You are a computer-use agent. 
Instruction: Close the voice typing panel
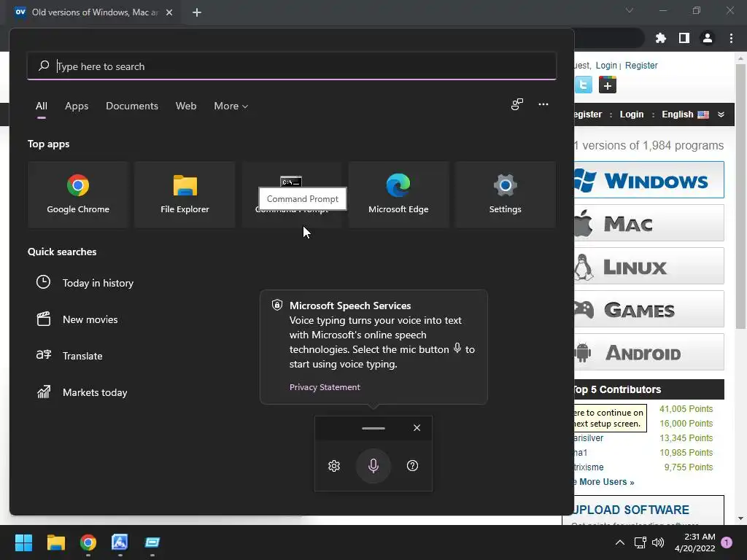(x=417, y=427)
